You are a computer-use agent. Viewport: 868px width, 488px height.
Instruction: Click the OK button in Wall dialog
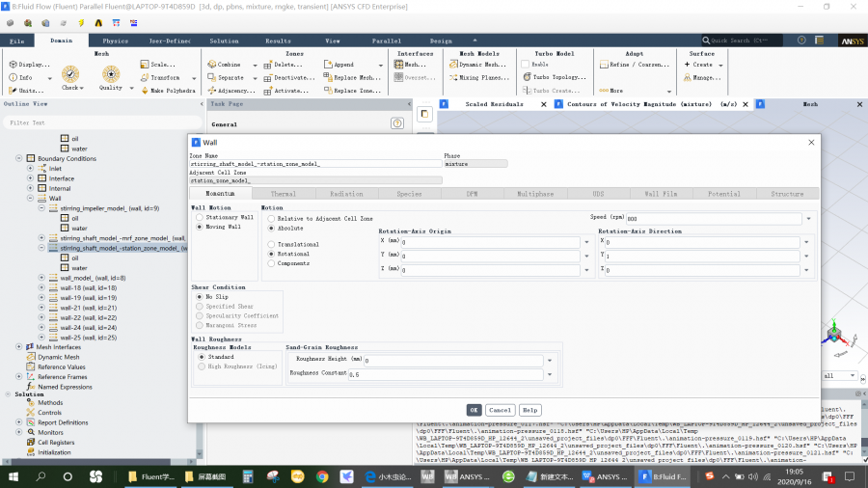point(474,410)
